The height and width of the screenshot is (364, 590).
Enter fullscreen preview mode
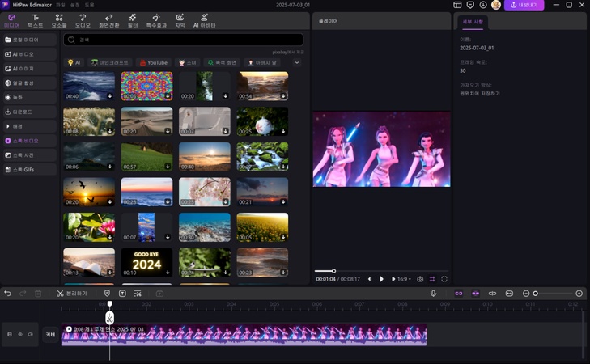[444, 279]
